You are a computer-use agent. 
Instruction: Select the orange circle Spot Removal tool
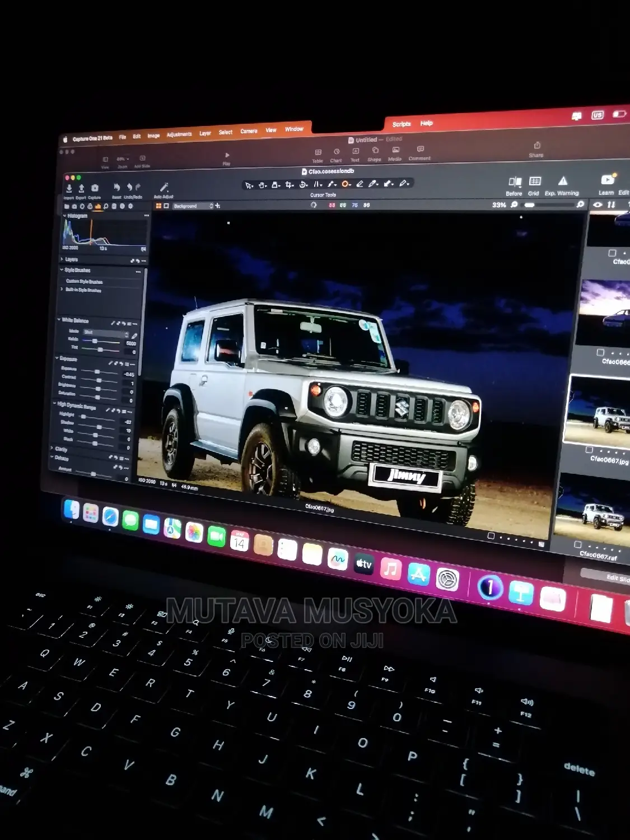[346, 184]
